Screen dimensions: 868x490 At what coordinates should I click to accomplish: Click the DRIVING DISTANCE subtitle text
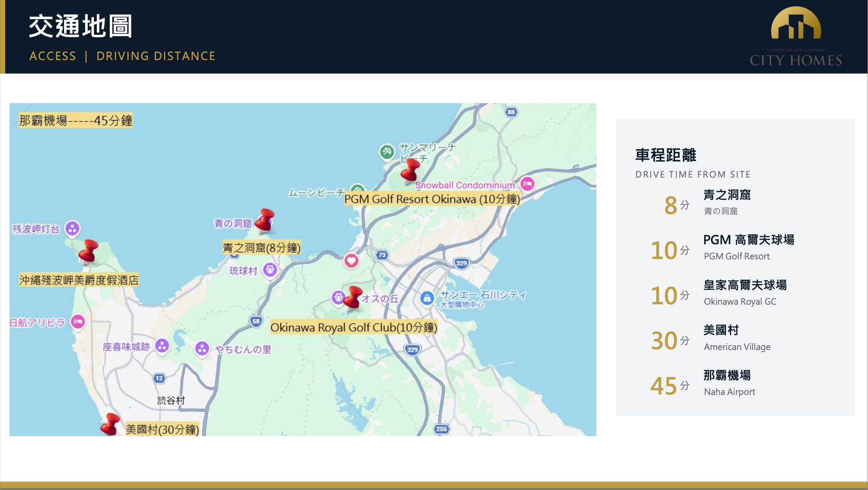pyautogui.click(x=156, y=56)
